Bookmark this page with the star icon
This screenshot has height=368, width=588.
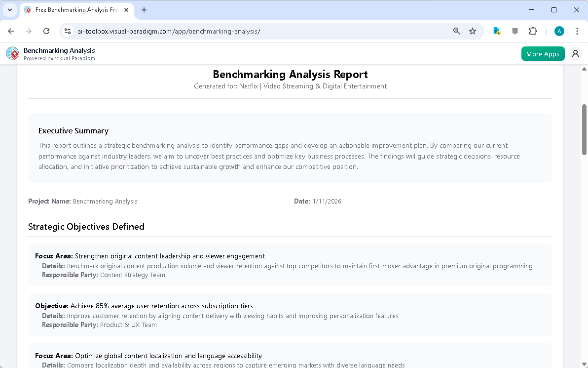(x=473, y=31)
